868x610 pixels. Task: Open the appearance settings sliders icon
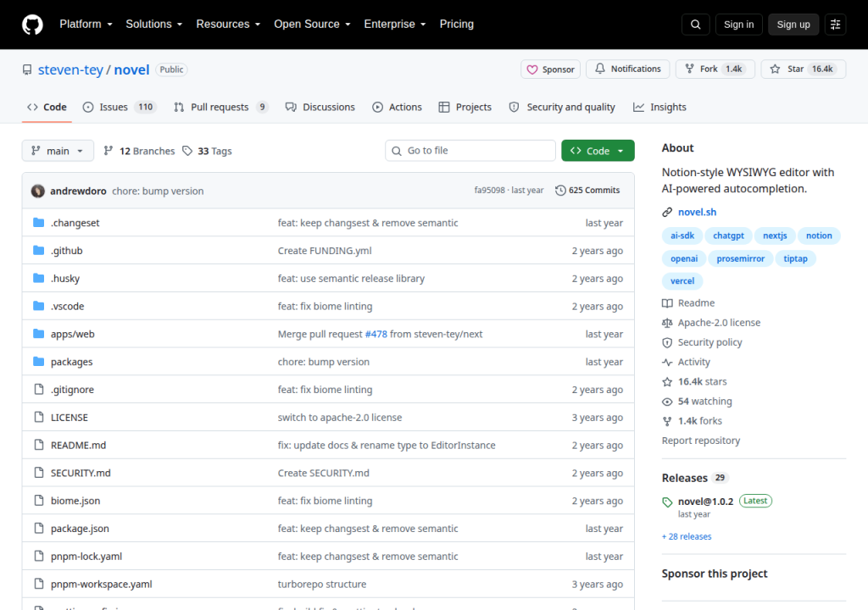point(835,25)
